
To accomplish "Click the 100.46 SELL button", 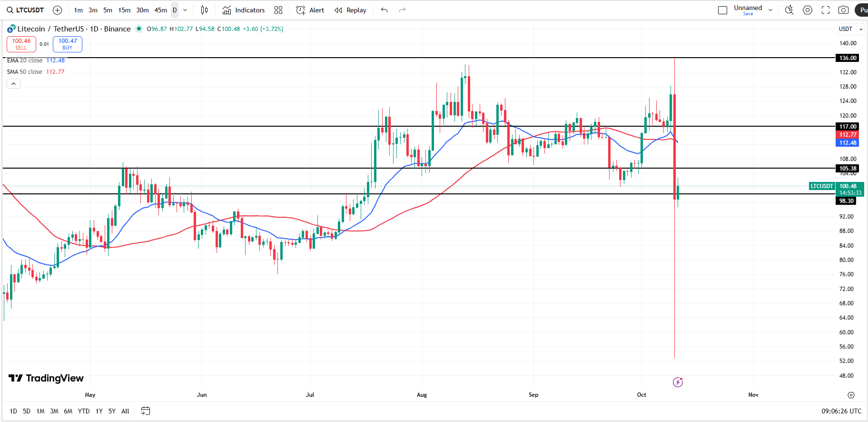I will pos(21,44).
